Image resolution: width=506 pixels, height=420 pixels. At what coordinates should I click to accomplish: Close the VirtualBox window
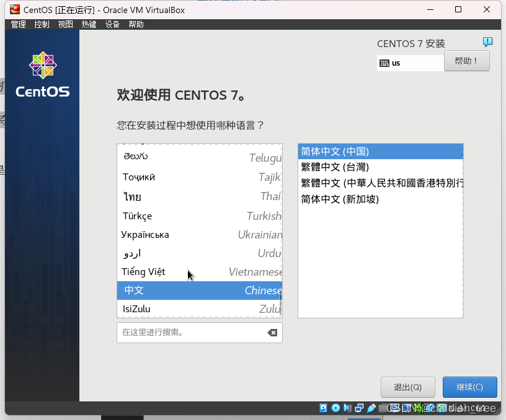(487, 10)
